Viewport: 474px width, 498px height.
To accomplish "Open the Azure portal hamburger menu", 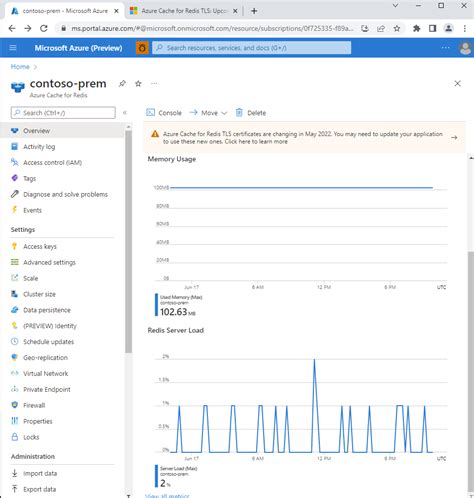I will [x=13, y=48].
